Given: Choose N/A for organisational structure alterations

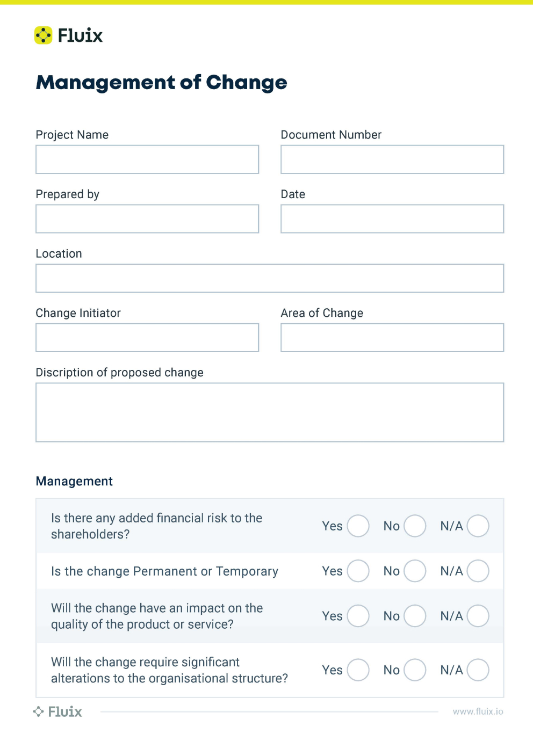Looking at the screenshot, I should click(x=478, y=670).
